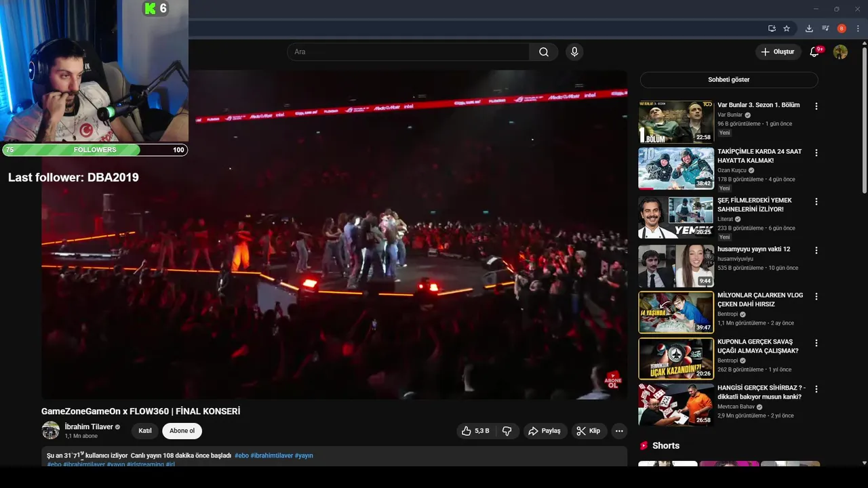868x488 pixels.
Task: Open more actions below the video
Action: tap(619, 431)
